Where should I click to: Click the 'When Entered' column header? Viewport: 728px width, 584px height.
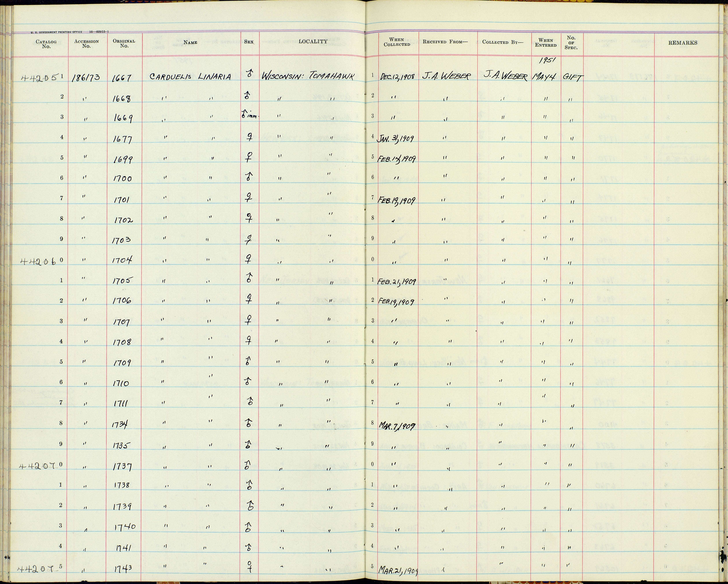[x=545, y=43]
